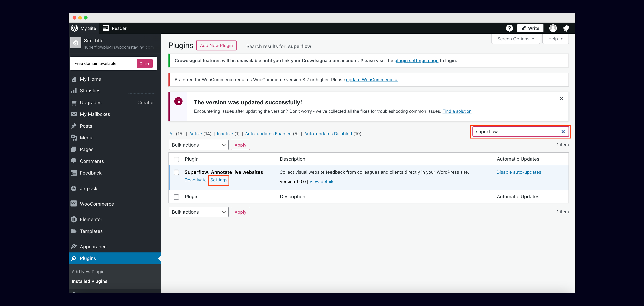Open the Jetpack sidebar icon
The image size is (644, 306).
pos(74,188)
